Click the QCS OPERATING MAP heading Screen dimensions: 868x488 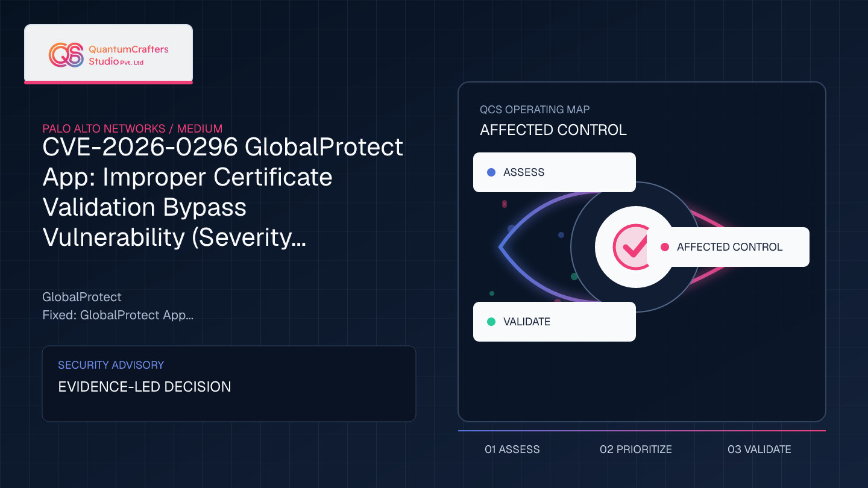point(535,110)
